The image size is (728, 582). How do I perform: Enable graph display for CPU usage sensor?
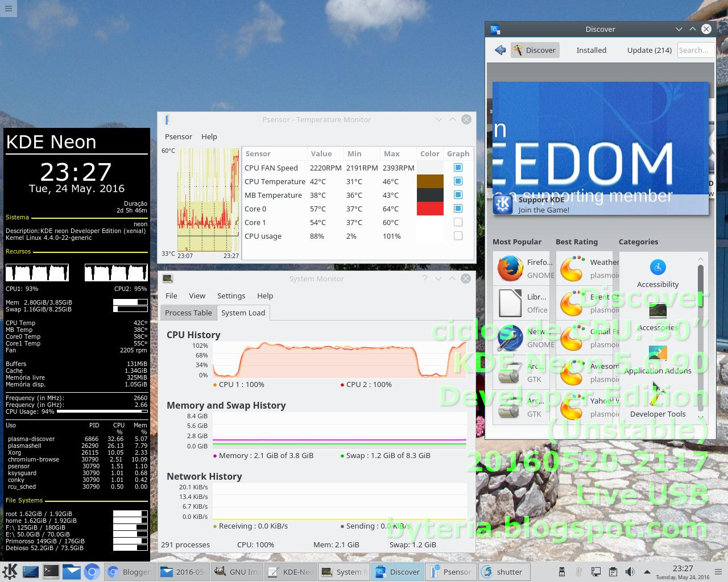pyautogui.click(x=457, y=235)
